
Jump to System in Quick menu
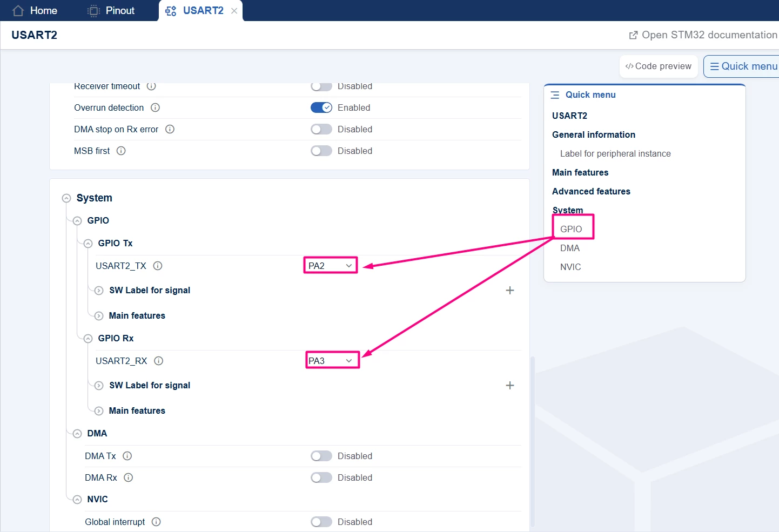[x=568, y=210]
